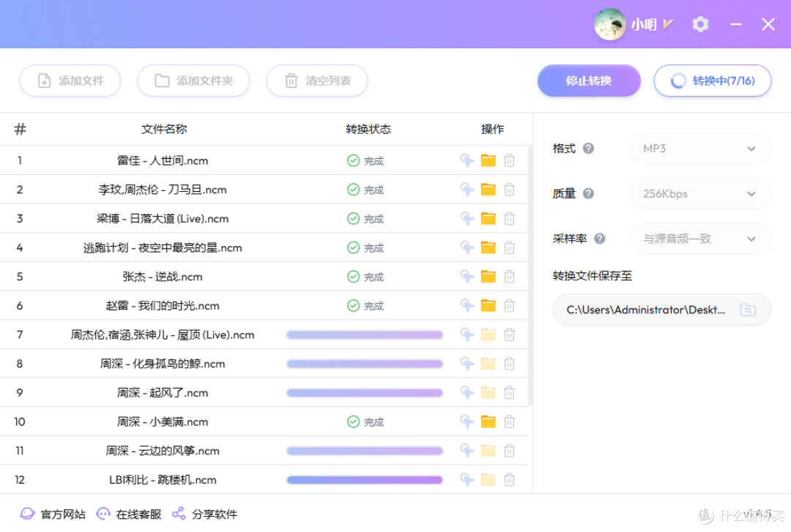Click the VIP badge next to 小明
The image size is (791, 532).
pyautogui.click(x=668, y=24)
